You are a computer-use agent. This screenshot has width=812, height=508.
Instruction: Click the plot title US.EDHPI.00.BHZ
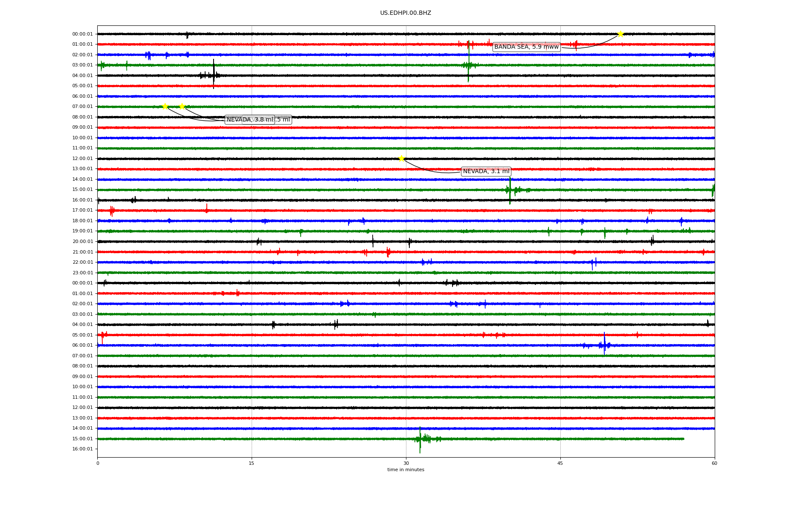(406, 13)
